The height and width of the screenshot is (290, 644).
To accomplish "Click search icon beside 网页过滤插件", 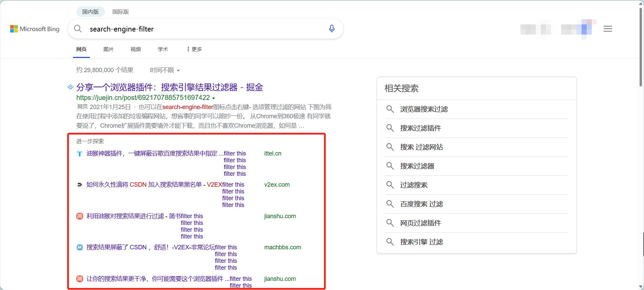I will tap(390, 223).
